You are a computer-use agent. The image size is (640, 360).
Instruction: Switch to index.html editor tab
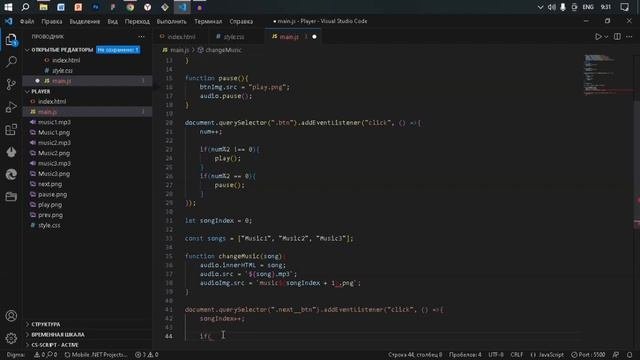pos(181,37)
